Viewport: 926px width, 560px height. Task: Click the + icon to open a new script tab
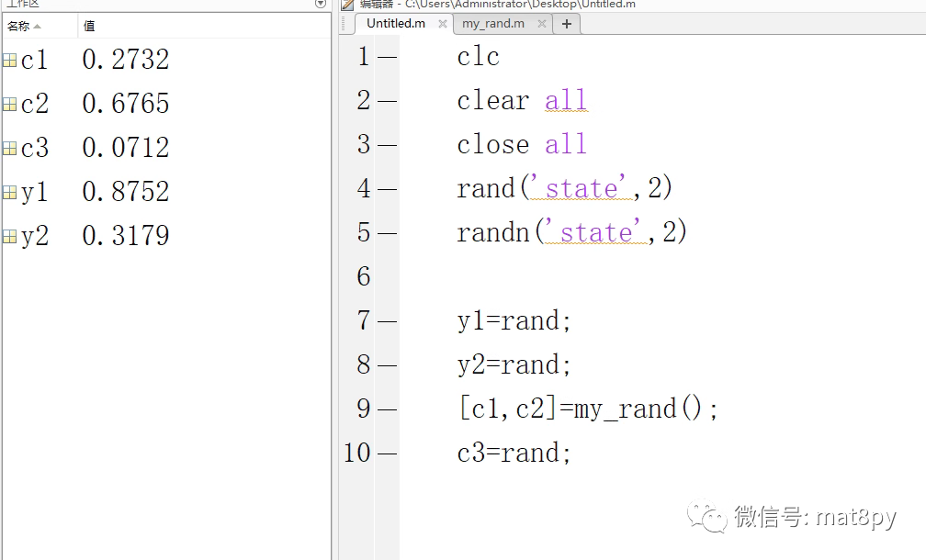(x=567, y=24)
